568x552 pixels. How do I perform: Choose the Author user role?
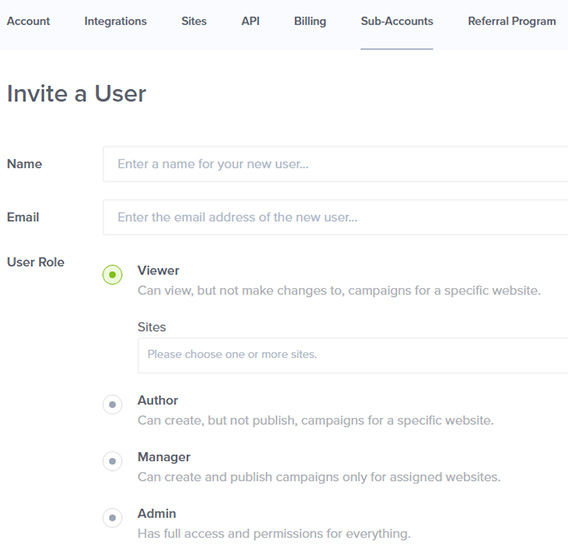pyautogui.click(x=112, y=404)
